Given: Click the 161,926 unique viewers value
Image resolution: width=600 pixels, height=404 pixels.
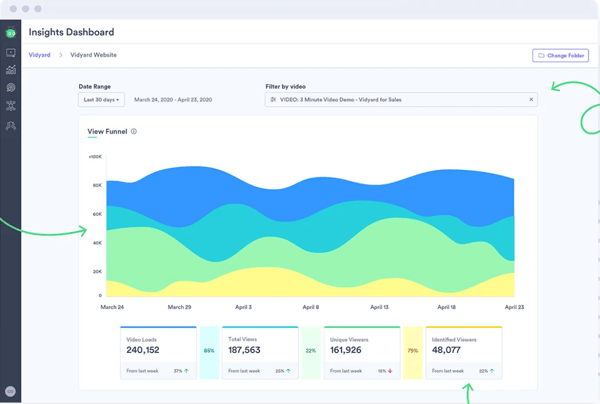Looking at the screenshot, I should 346,350.
